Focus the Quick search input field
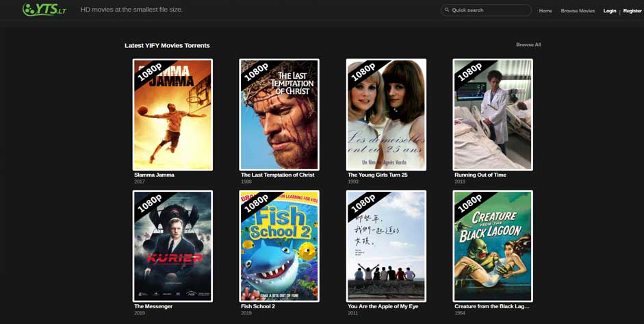 coord(486,10)
